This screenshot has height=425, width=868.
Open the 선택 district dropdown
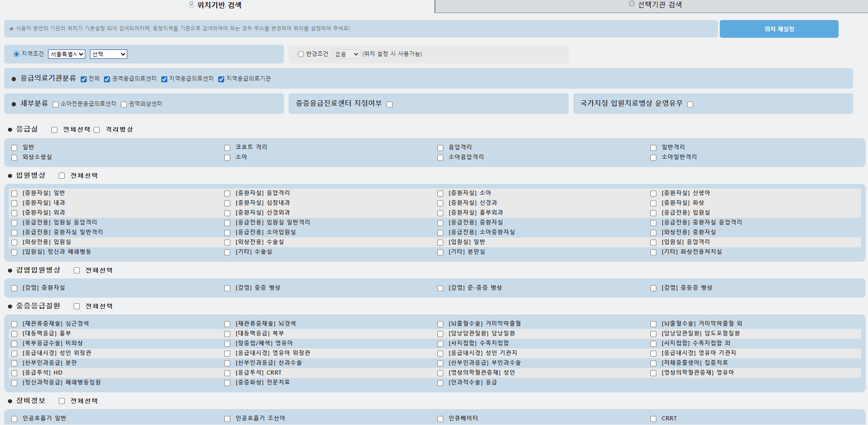108,54
